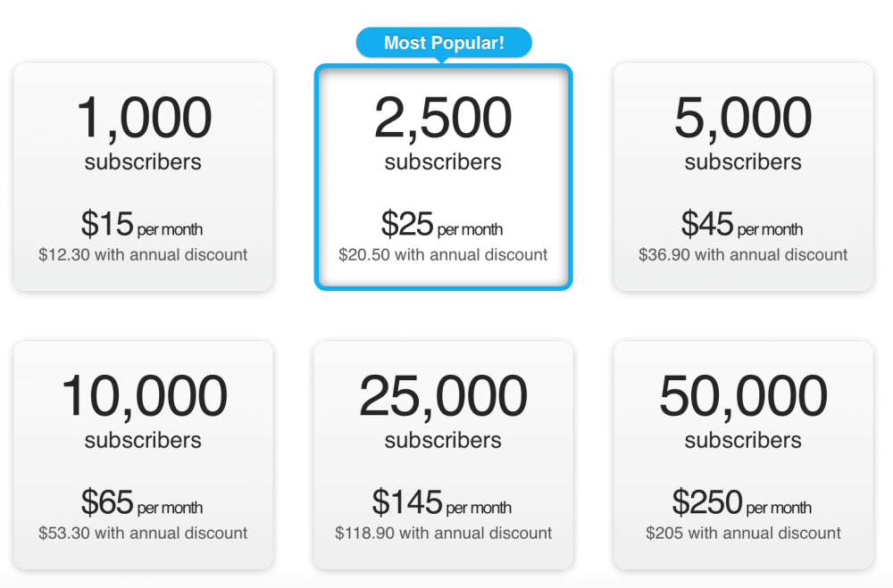
Task: Click the $65 per month price
Action: pyautogui.click(x=142, y=502)
